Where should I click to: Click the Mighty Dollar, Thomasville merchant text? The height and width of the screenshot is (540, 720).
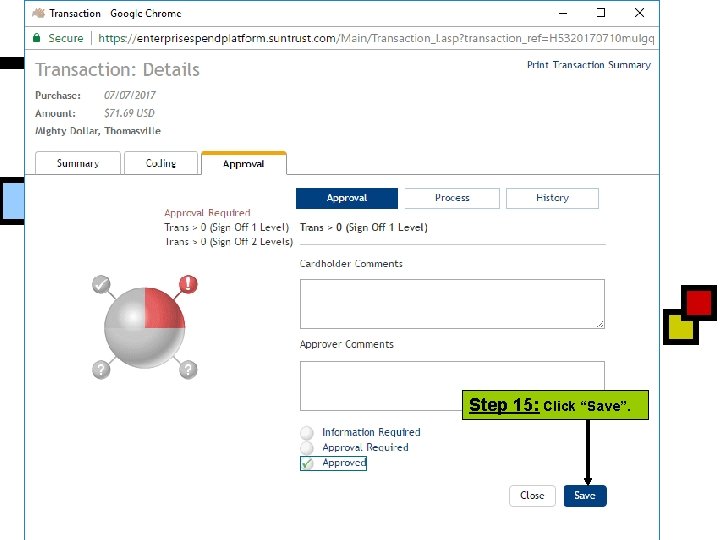coord(98,131)
